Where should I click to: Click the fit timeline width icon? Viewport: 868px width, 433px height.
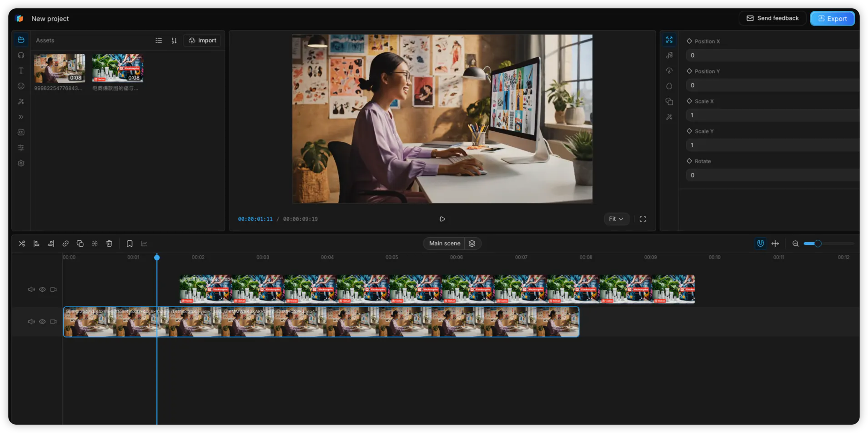[775, 244]
